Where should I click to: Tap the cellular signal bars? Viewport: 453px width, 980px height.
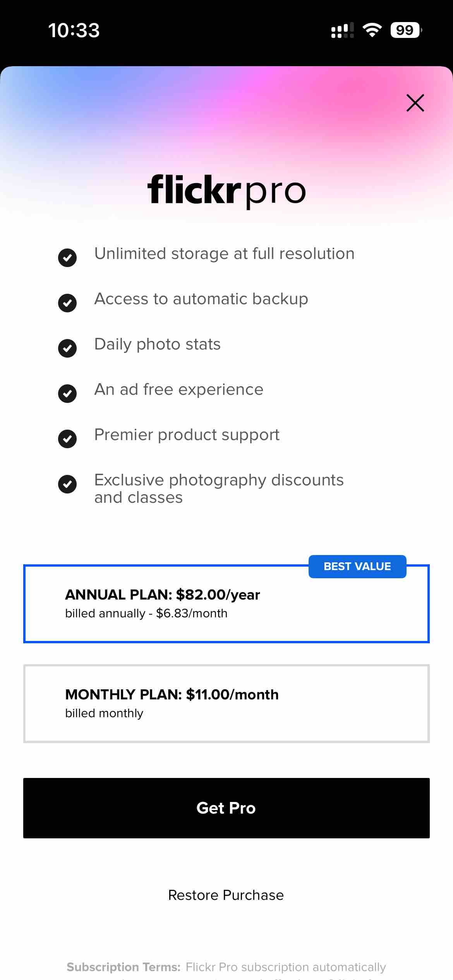click(342, 30)
